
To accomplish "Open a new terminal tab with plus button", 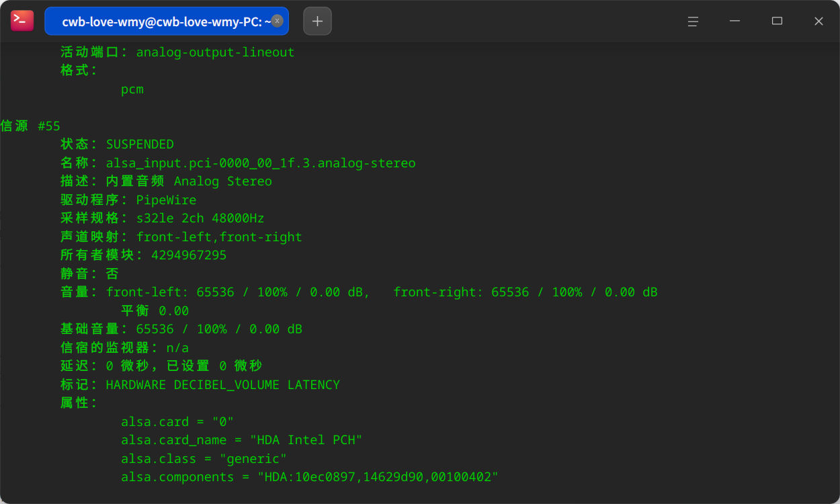I will (x=317, y=21).
